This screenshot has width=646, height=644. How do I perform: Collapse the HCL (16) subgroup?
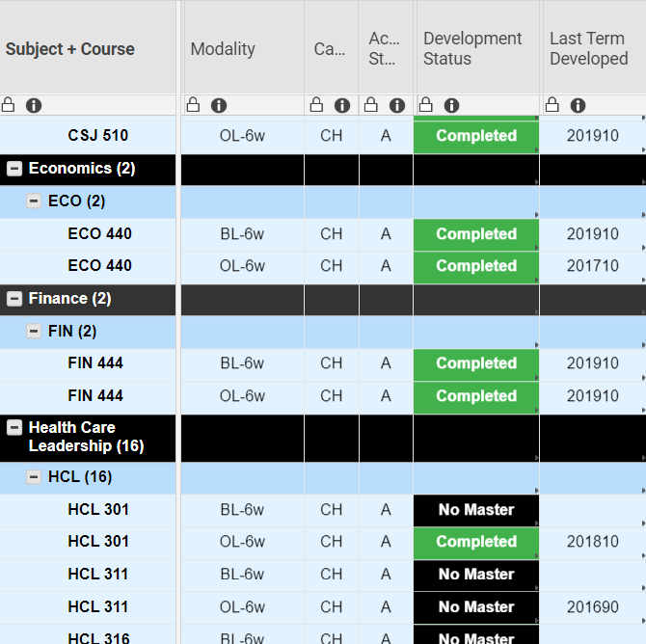point(34,477)
